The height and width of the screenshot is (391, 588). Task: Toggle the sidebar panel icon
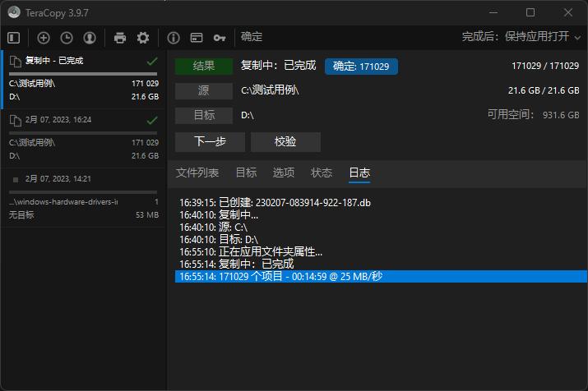pyautogui.click(x=13, y=38)
